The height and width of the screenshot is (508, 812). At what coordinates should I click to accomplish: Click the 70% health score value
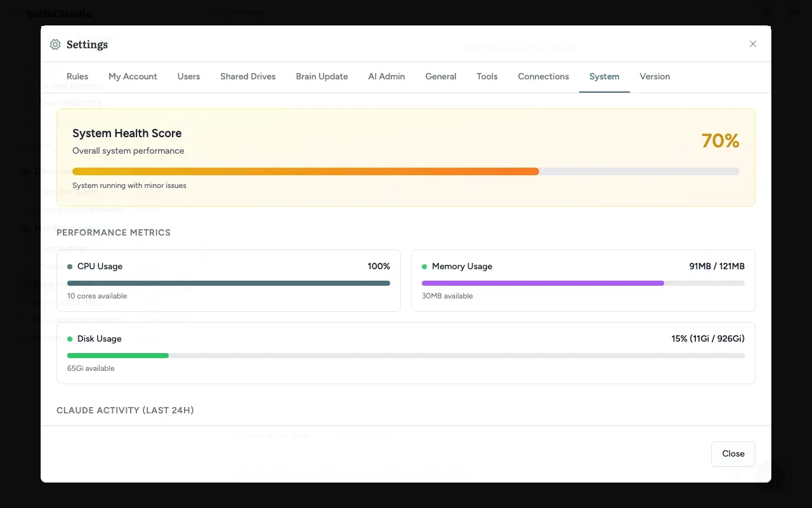click(x=720, y=141)
